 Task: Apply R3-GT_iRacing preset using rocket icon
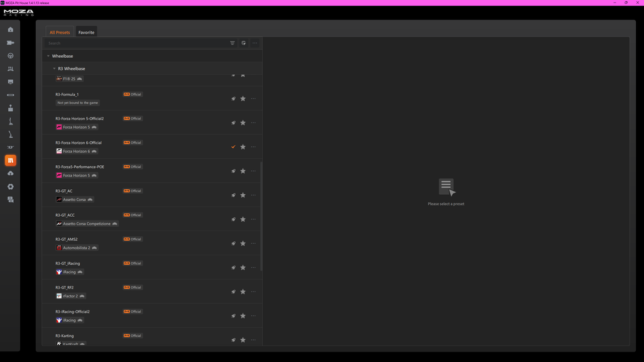click(233, 268)
